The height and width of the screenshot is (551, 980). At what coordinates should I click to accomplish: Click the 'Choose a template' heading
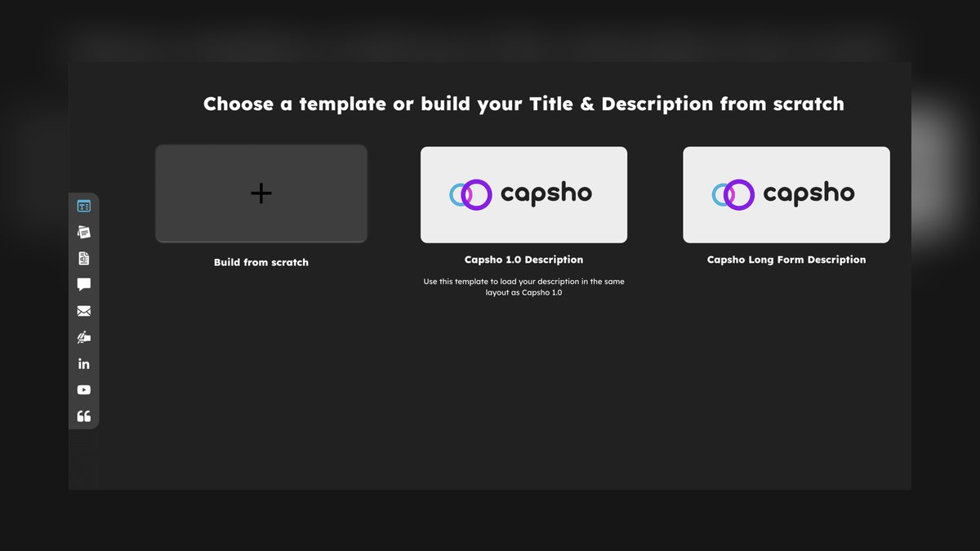tap(523, 104)
